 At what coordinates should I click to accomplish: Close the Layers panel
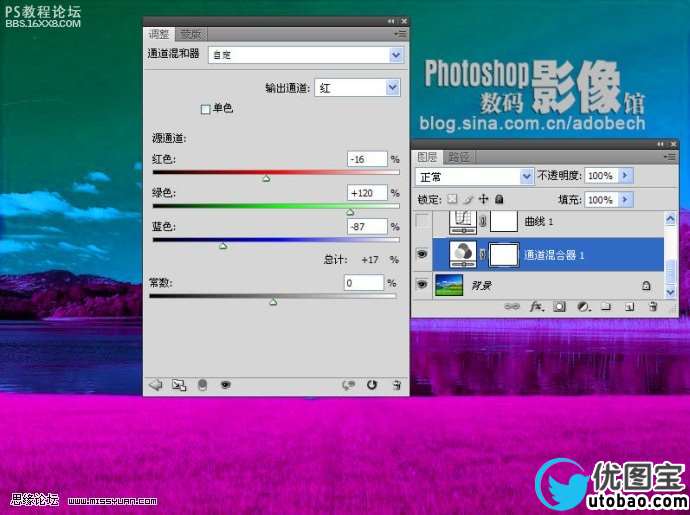(673, 144)
